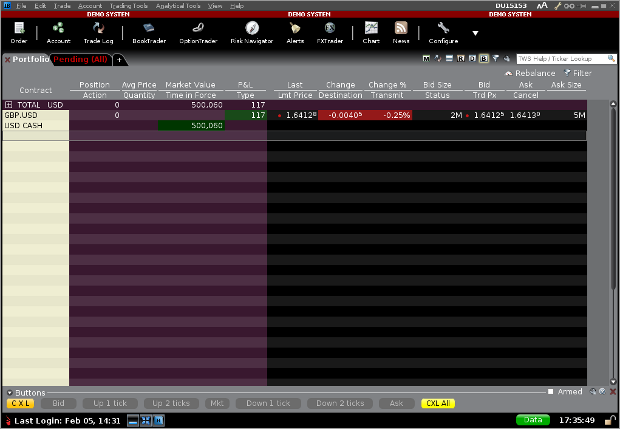Click the funnel icon beside the B icon

tap(495, 59)
